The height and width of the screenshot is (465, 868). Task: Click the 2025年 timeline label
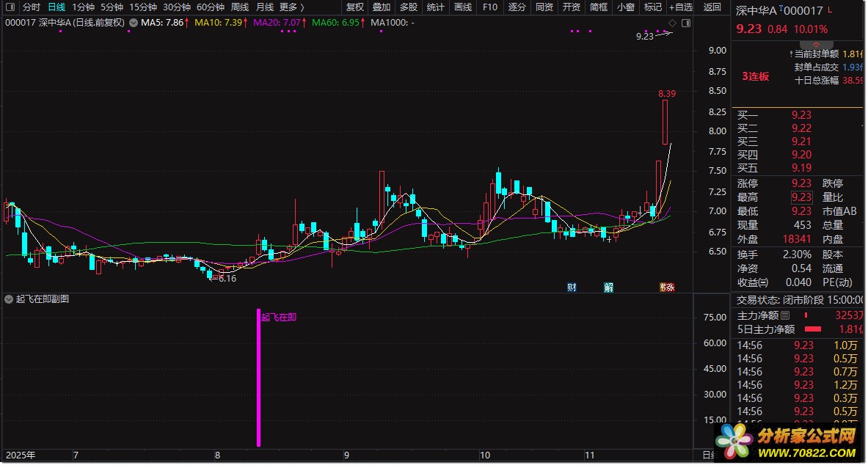pyautogui.click(x=21, y=455)
